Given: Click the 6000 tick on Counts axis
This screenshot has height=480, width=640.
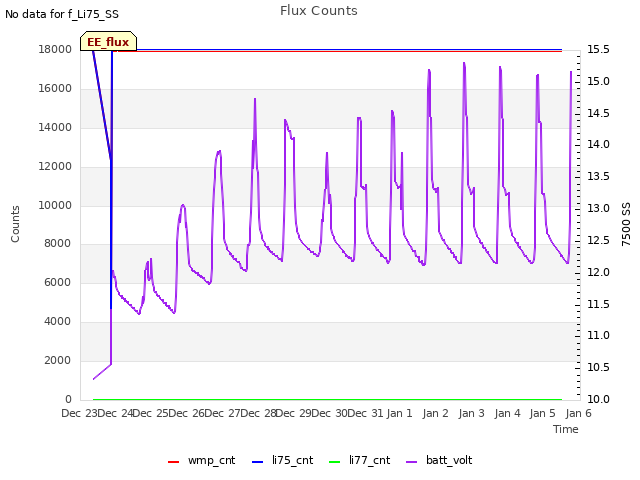Looking at the screenshot, I should tap(58, 282).
